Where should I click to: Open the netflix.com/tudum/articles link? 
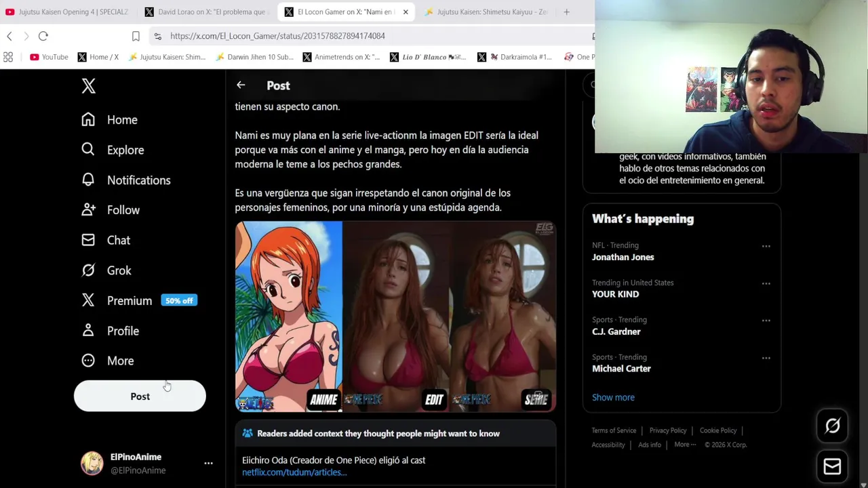294,472
